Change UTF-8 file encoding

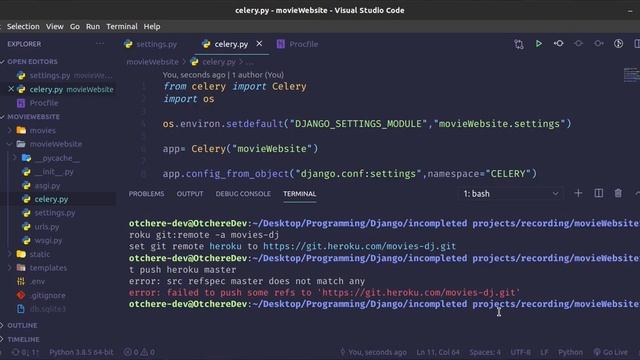click(520, 352)
